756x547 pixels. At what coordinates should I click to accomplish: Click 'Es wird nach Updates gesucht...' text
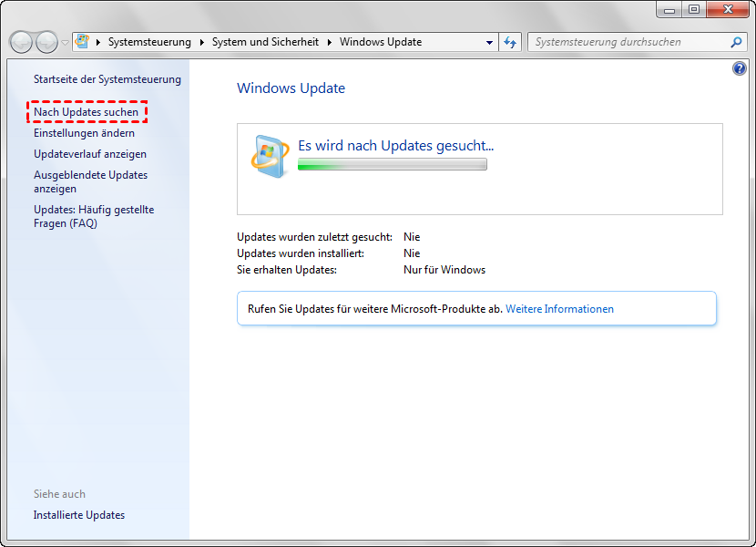click(396, 145)
